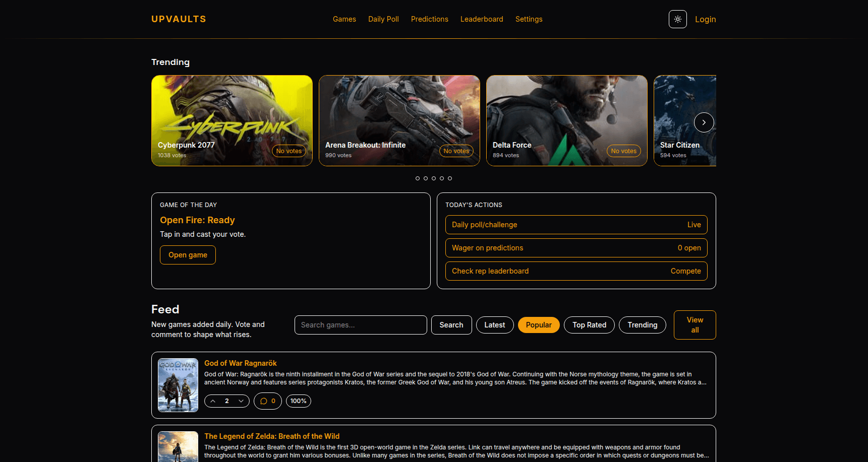The image size is (868, 462).
Task: Toggle the light/dark theme sun icon
Action: click(x=677, y=19)
